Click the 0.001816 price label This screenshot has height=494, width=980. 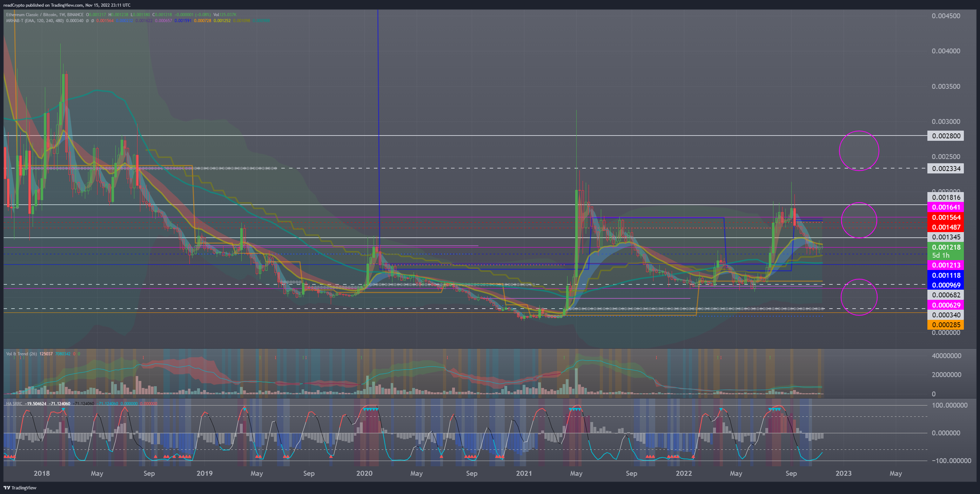(x=946, y=197)
